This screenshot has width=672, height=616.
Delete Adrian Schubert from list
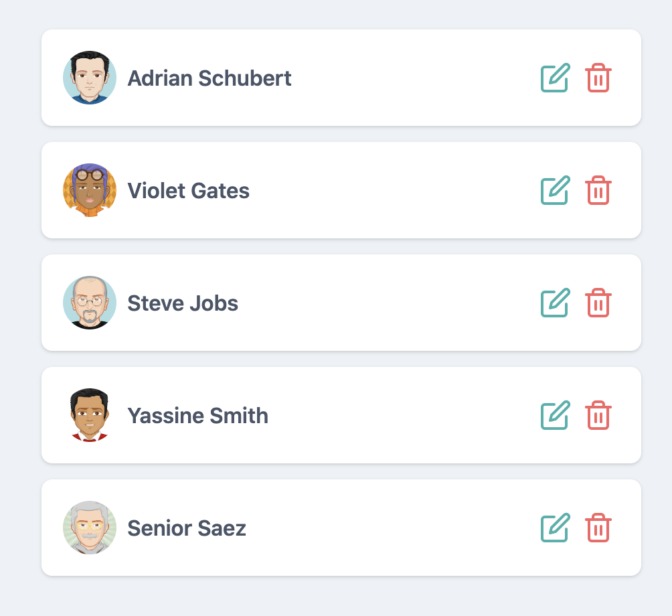tap(598, 78)
